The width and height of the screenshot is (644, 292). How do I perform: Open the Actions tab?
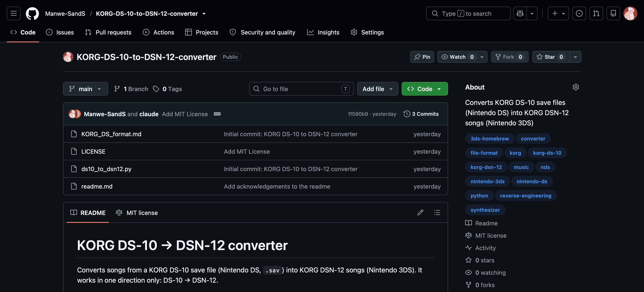(158, 32)
